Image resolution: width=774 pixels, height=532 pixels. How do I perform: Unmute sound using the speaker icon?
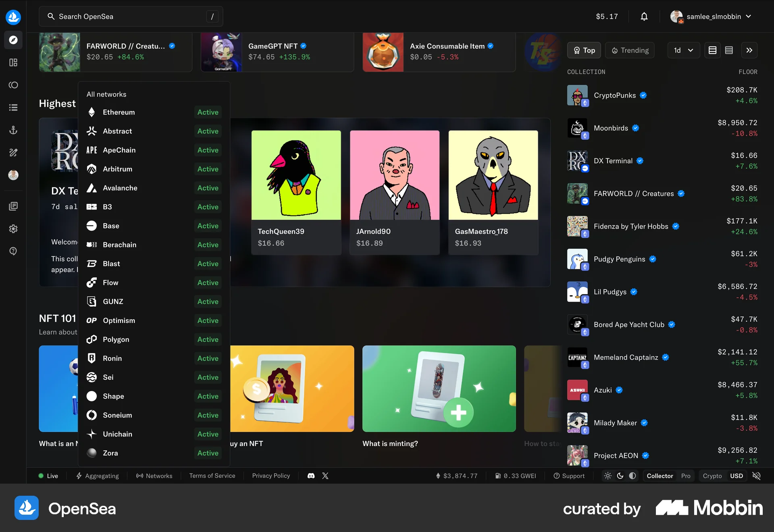click(x=756, y=476)
